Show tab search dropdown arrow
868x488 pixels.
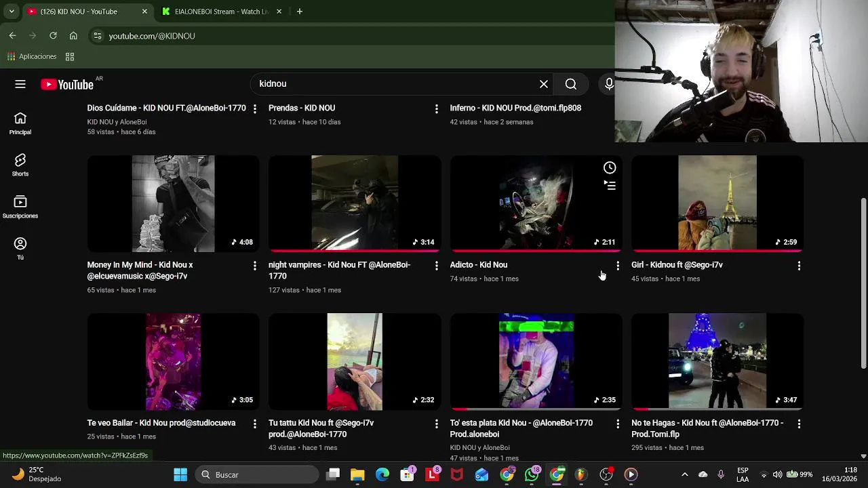pos(12,12)
